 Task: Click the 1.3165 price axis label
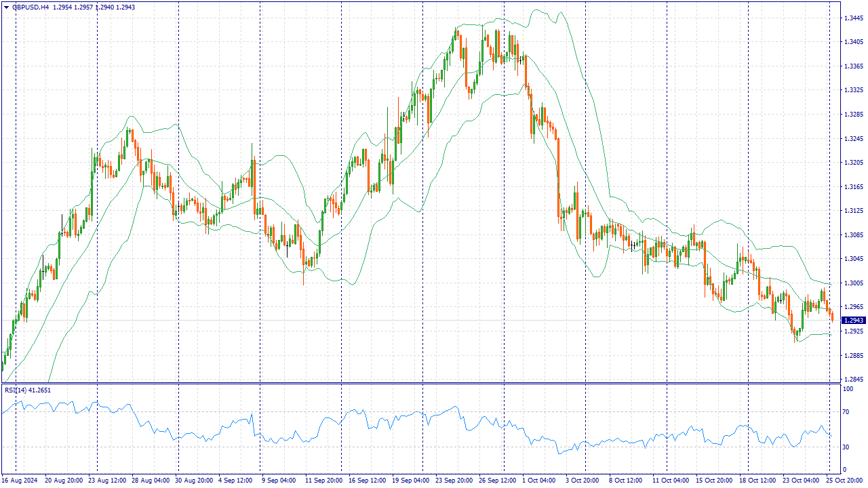click(x=853, y=187)
